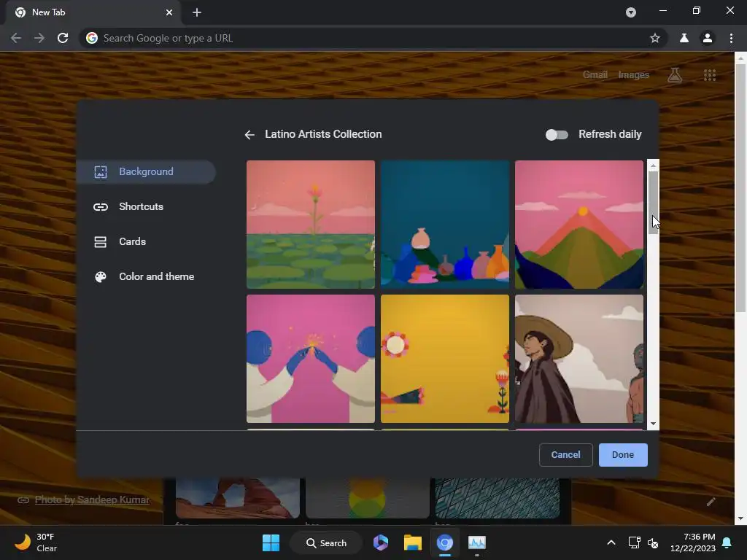Click the taskbar Search box
The width and height of the screenshot is (747, 560).
coord(326,542)
